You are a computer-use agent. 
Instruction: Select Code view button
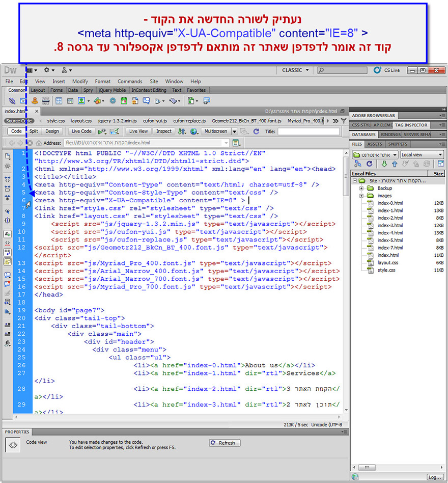[x=16, y=131]
